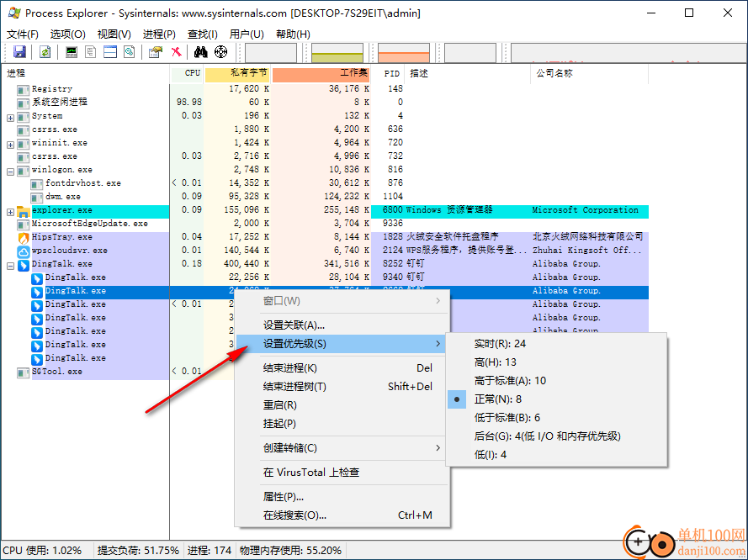Image resolution: width=748 pixels, height=560 pixels.
Task: Choose 重启(R) from context menu
Action: coord(342,405)
